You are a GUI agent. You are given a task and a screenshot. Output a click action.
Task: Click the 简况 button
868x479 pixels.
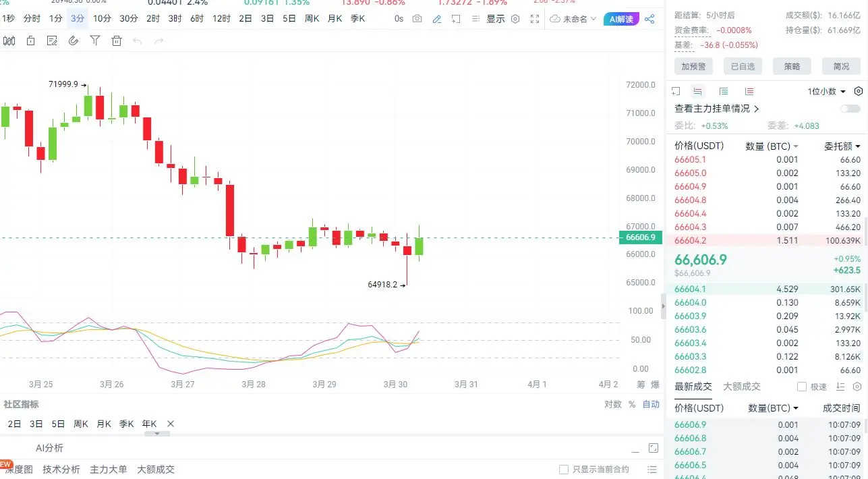(841, 66)
